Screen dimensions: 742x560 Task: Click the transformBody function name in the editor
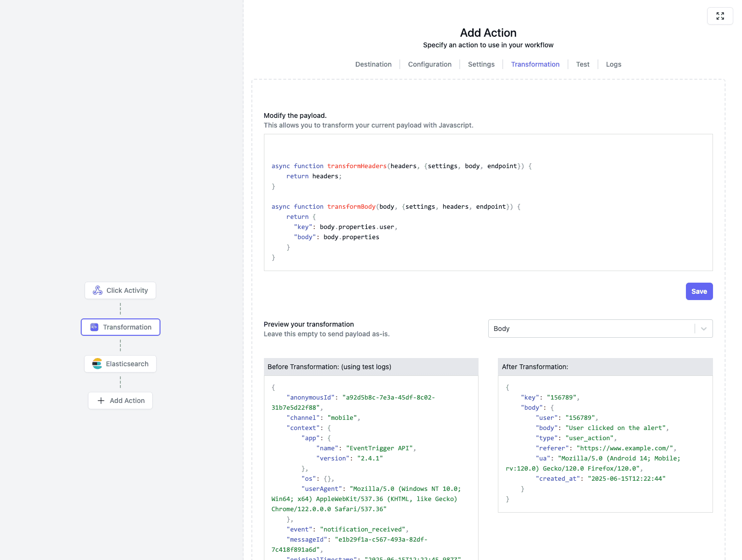pyautogui.click(x=351, y=207)
